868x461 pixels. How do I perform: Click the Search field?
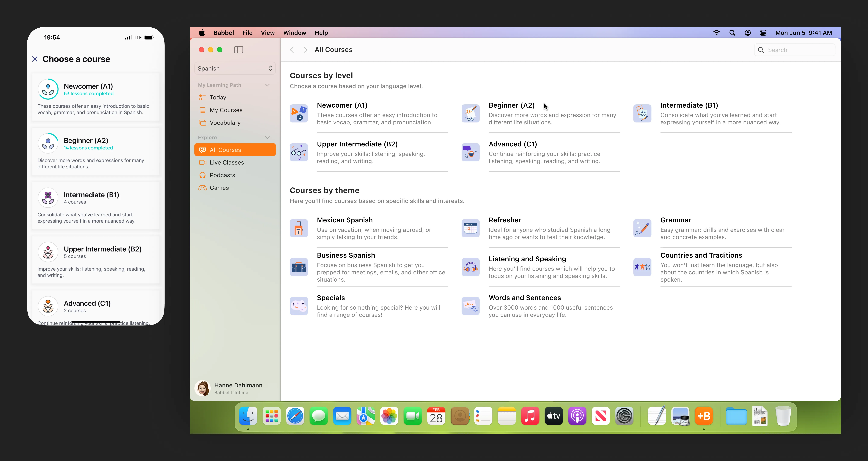click(x=795, y=50)
